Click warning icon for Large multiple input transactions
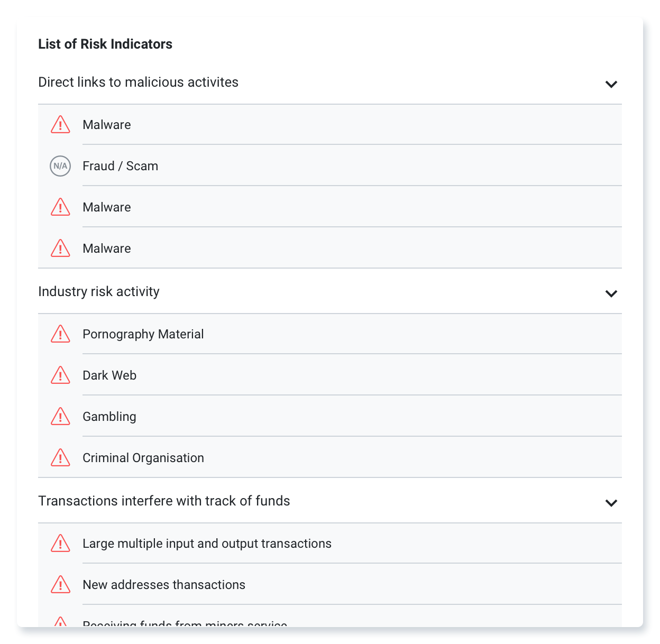This screenshot has width=660, height=644. pyautogui.click(x=60, y=543)
